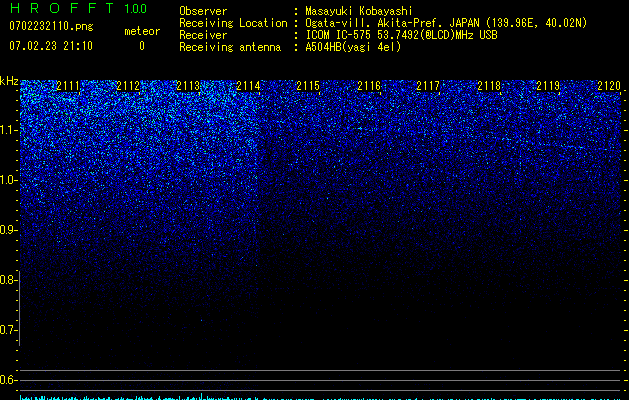Screen dimensions: 629x400
Task: Click the 0.6 kHz axis label
Action: click(9, 380)
